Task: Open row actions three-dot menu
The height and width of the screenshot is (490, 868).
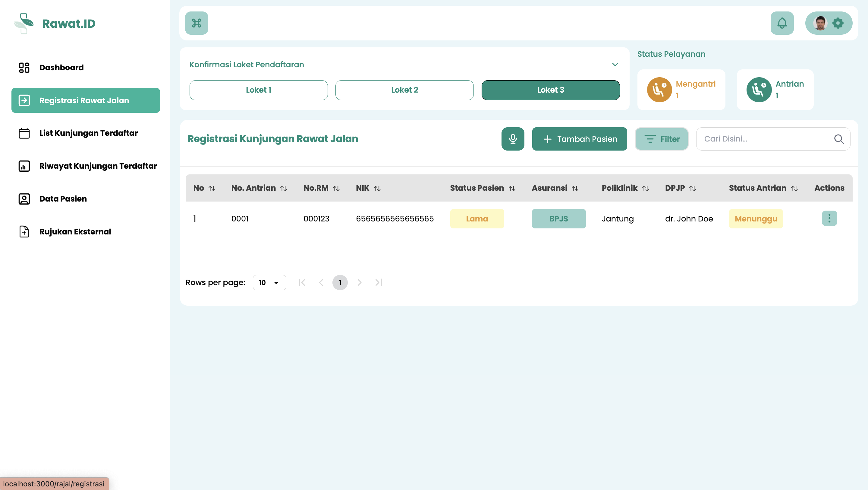Action: coord(829,218)
